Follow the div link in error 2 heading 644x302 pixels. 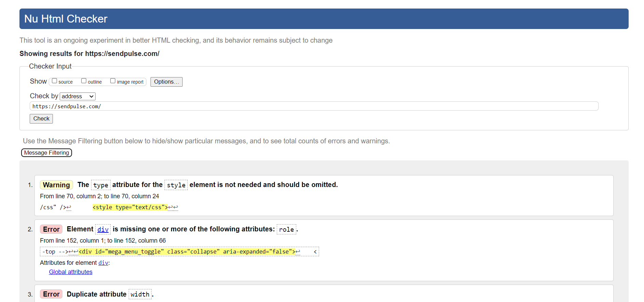[103, 229]
